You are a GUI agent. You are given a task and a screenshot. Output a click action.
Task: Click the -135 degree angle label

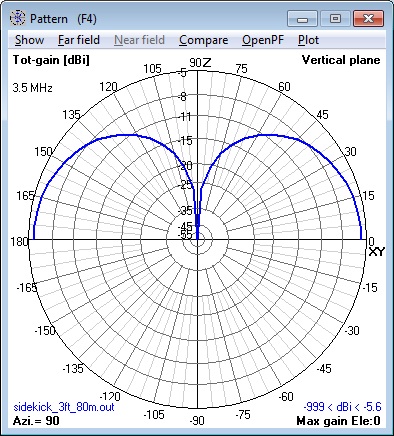(x=73, y=368)
